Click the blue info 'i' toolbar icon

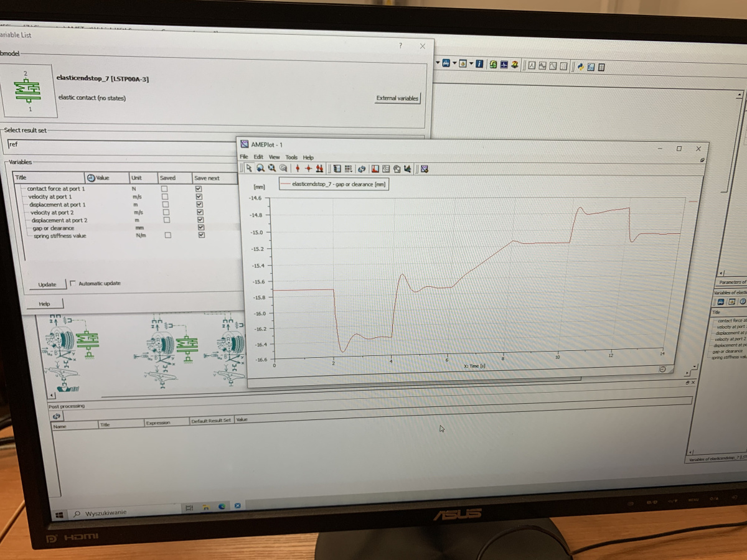[x=479, y=64]
